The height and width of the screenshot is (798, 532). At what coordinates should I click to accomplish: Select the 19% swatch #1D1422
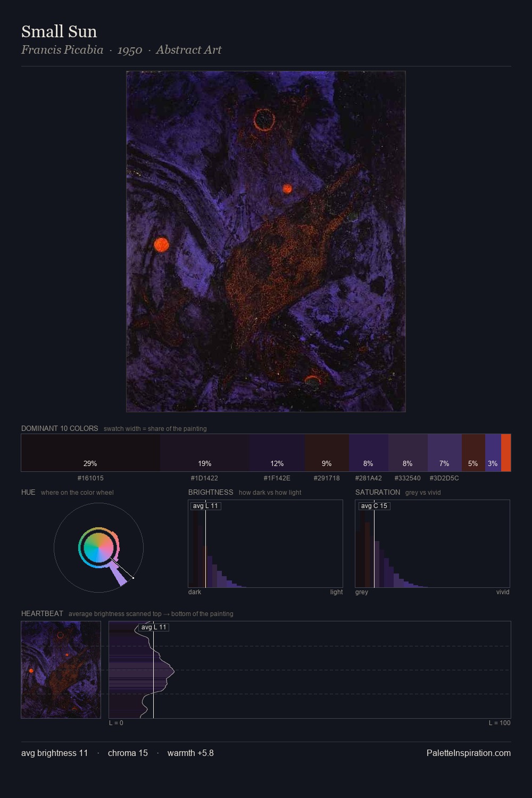205,453
